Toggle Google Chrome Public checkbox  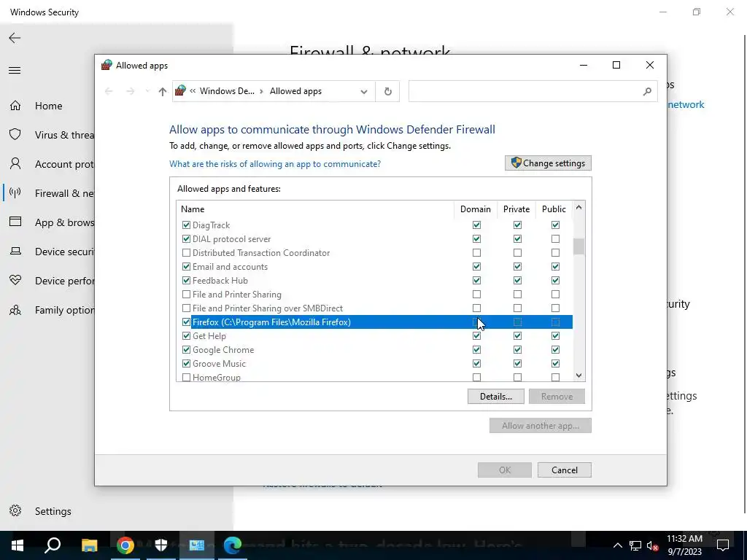555,349
